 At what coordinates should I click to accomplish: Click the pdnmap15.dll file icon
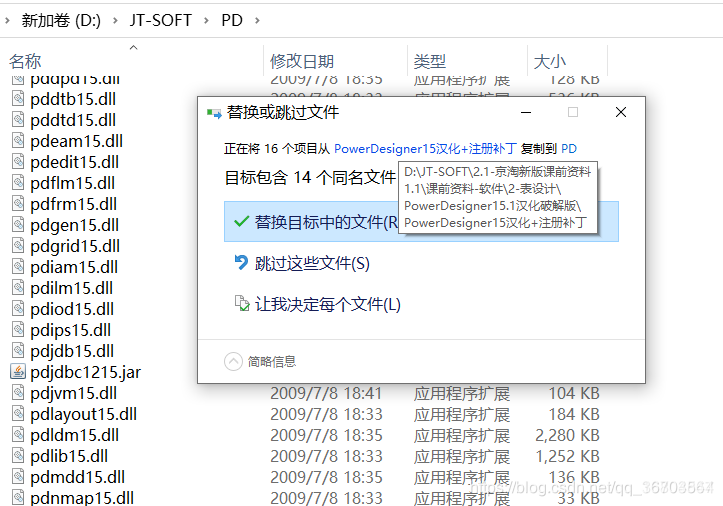point(18,498)
